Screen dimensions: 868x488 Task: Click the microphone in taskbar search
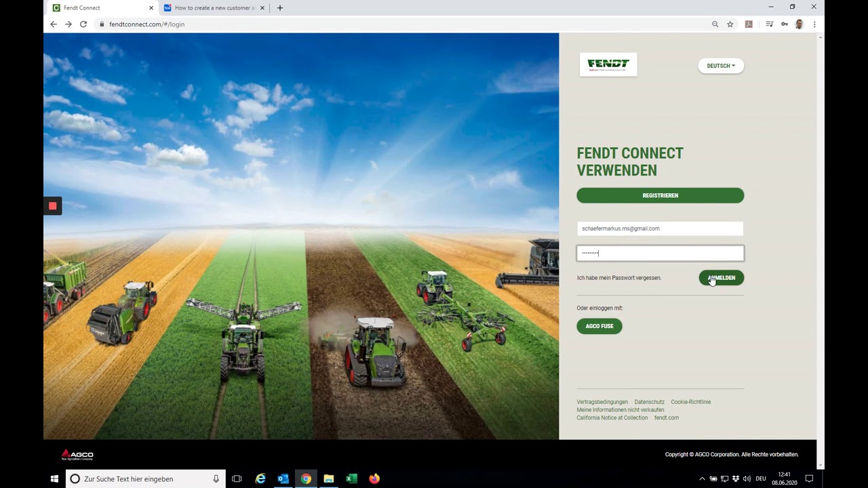pyautogui.click(x=216, y=479)
